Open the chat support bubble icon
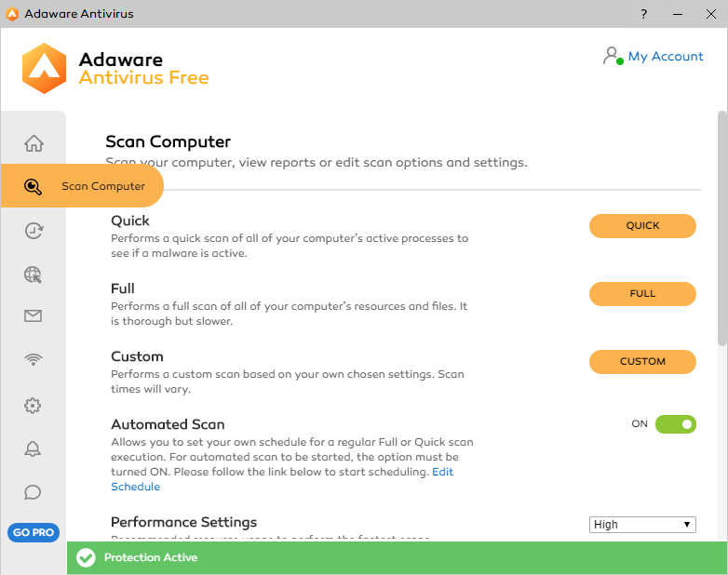Image resolution: width=728 pixels, height=575 pixels. (34, 492)
